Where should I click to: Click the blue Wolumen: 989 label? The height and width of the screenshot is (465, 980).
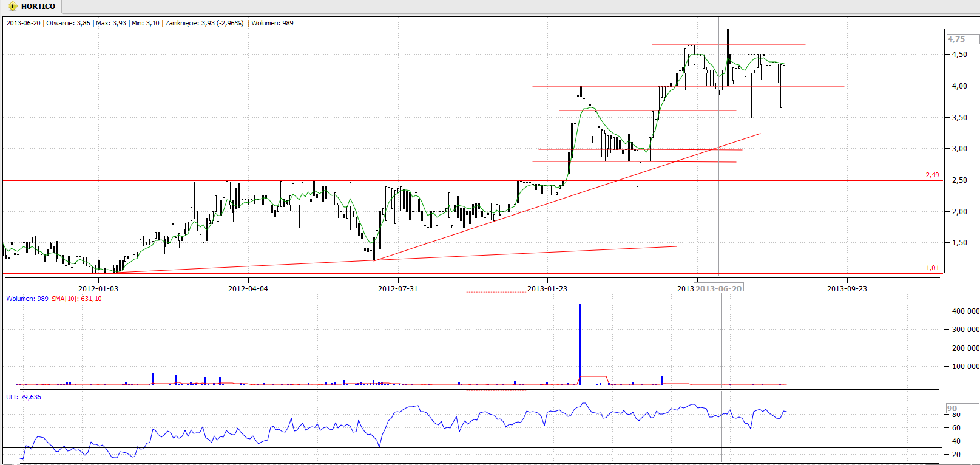coord(27,299)
